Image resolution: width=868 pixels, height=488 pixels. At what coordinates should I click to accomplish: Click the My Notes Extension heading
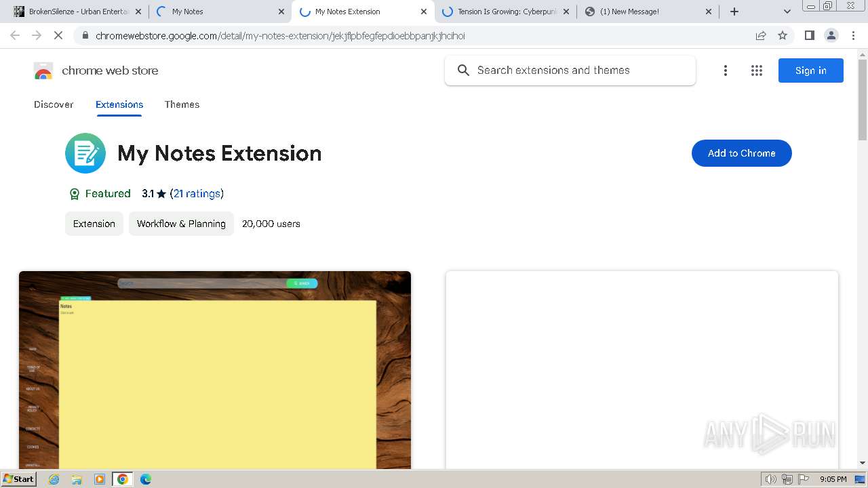[x=220, y=153]
